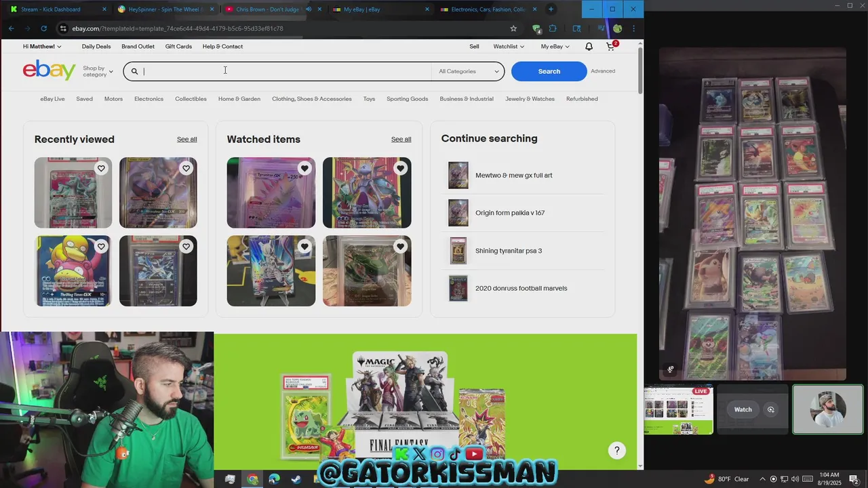Open the shopping cart
This screenshot has width=868, height=488.
click(x=610, y=47)
